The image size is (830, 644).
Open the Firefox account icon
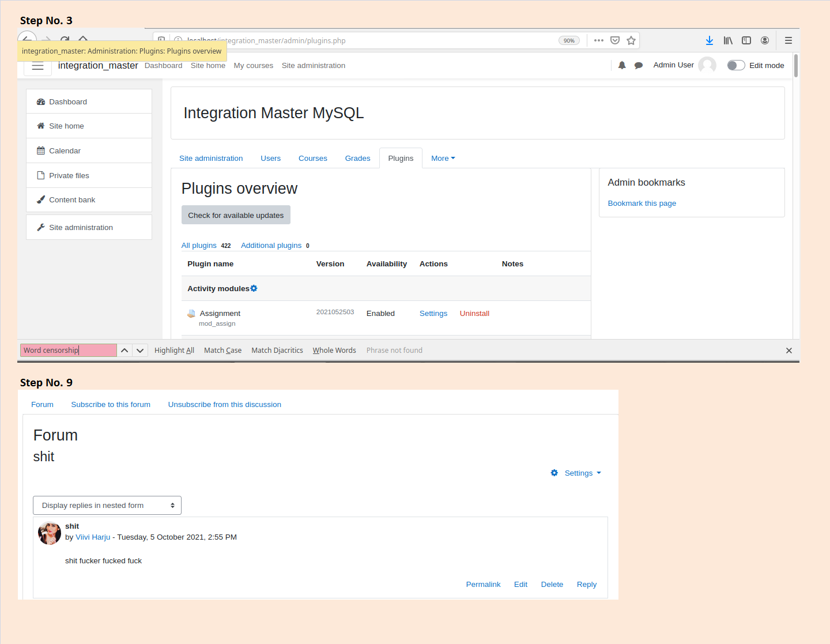coord(765,40)
